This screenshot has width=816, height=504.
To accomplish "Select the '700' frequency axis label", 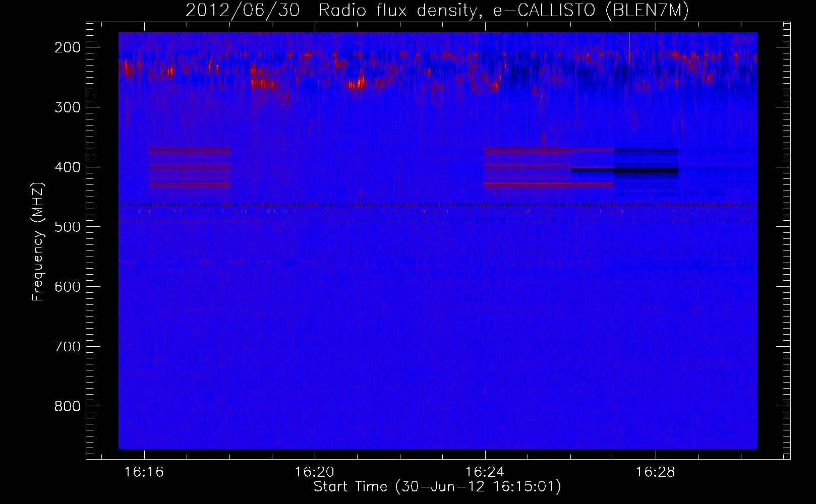I will (x=67, y=347).
